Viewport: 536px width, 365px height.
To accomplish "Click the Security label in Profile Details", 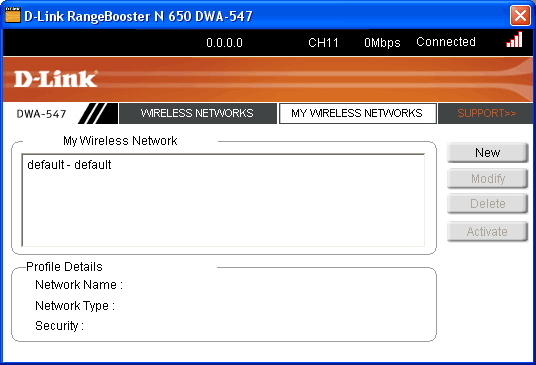I will (x=59, y=326).
